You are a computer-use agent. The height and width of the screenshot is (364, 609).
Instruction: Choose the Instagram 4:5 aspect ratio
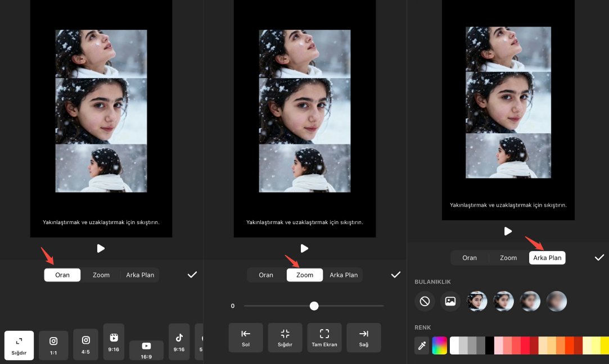86,344
